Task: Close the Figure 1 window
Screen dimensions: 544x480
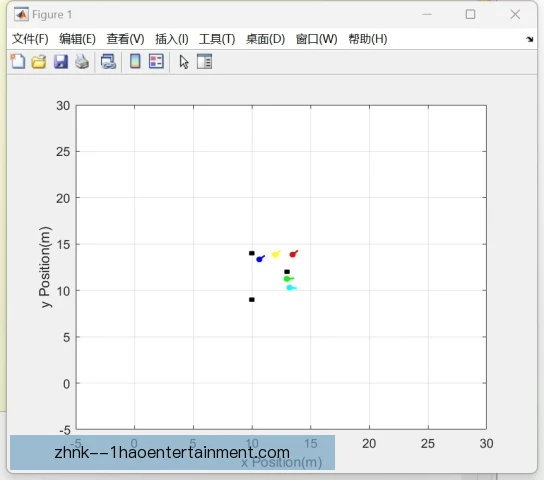Action: [515, 14]
